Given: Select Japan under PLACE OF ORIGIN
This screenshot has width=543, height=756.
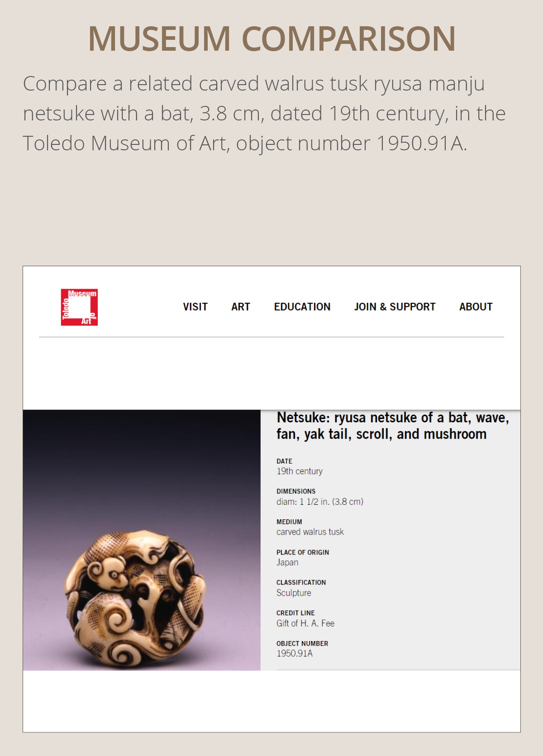Looking at the screenshot, I should 288,563.
